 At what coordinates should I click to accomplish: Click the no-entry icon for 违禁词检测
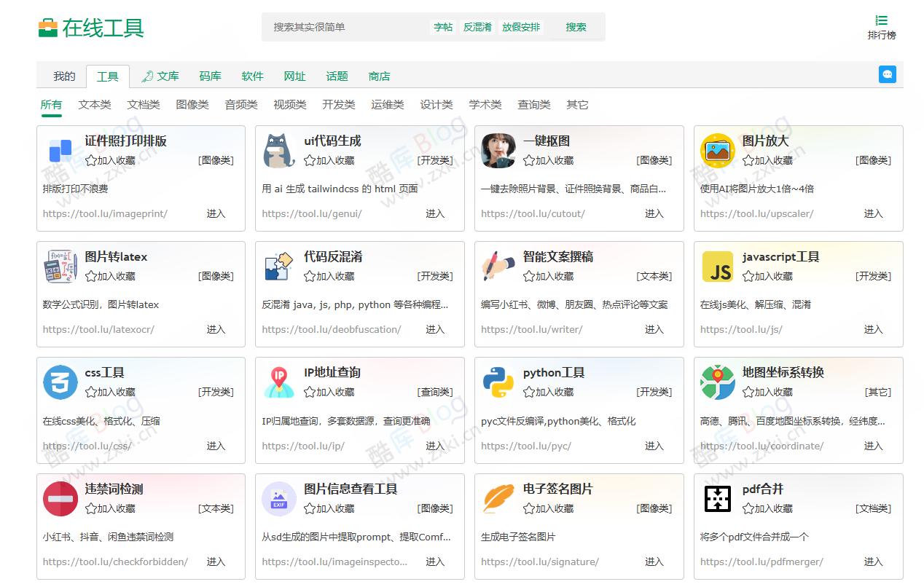coord(60,499)
